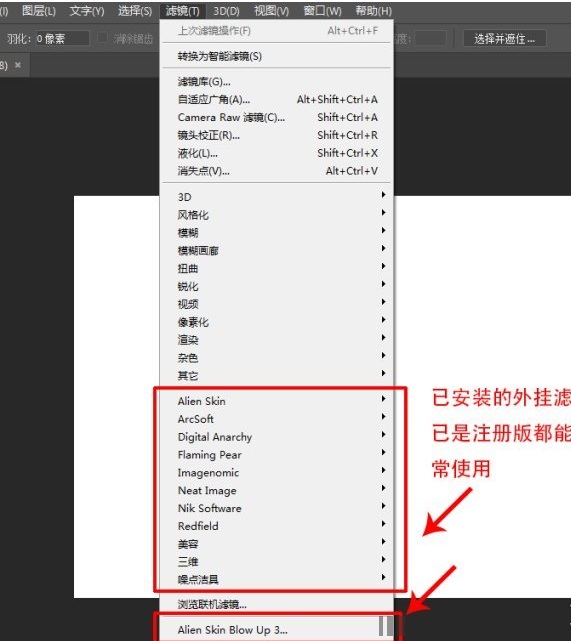Expand the 像素化 submenu
The height and width of the screenshot is (641, 571).
[x=277, y=322]
